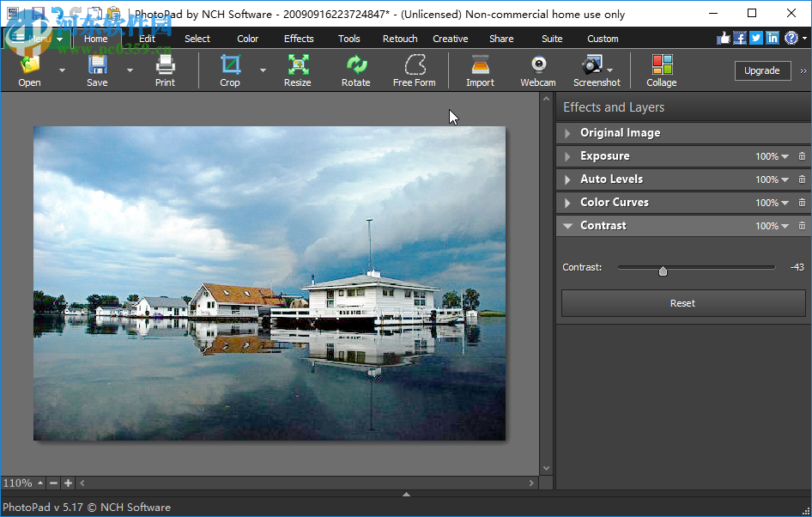
Task: Expand the Color Curves layer
Action: (x=567, y=202)
